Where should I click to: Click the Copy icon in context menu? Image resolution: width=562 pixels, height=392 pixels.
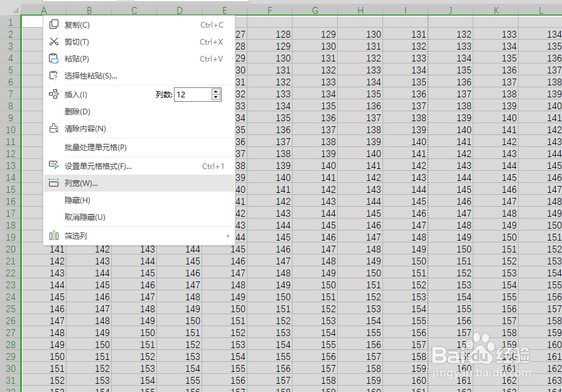pyautogui.click(x=54, y=24)
